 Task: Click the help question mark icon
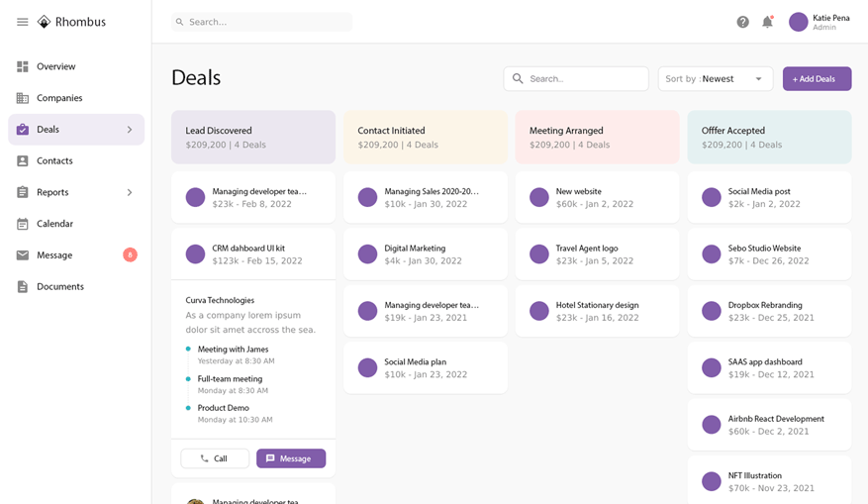[742, 22]
